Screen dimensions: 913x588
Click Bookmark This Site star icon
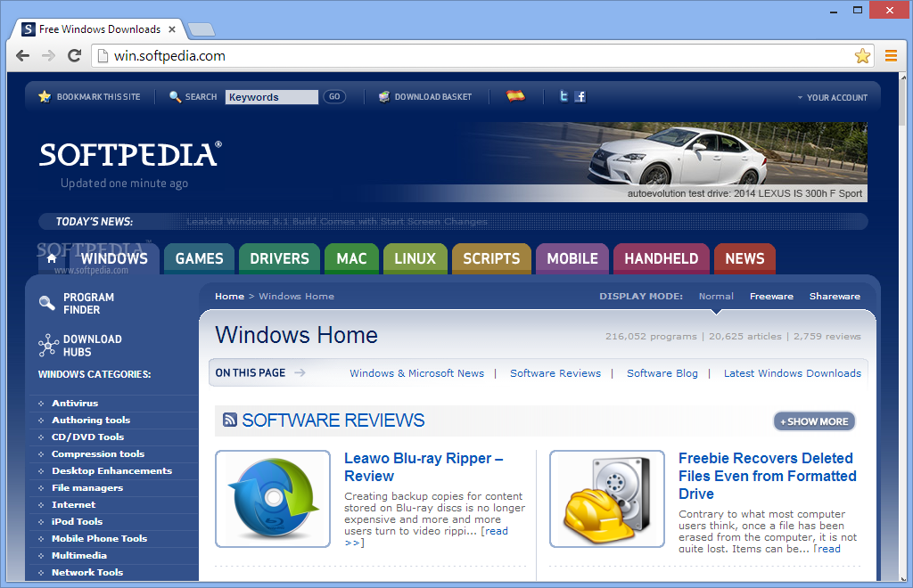tap(45, 96)
